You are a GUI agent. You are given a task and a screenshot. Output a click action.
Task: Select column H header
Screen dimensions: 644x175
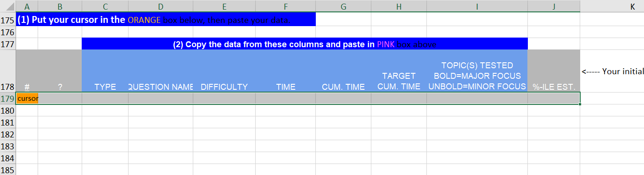(x=399, y=6)
